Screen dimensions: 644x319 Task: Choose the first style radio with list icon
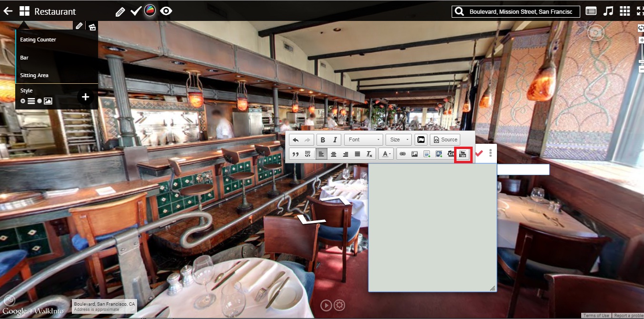[x=23, y=101]
